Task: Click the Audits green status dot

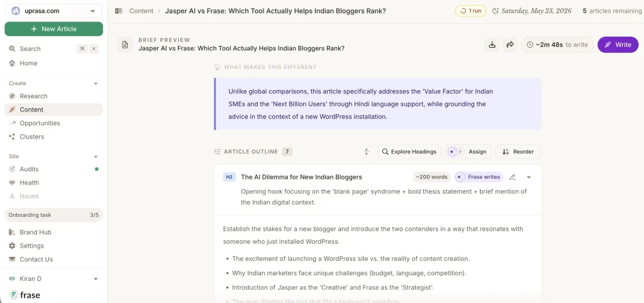Action: (x=96, y=169)
